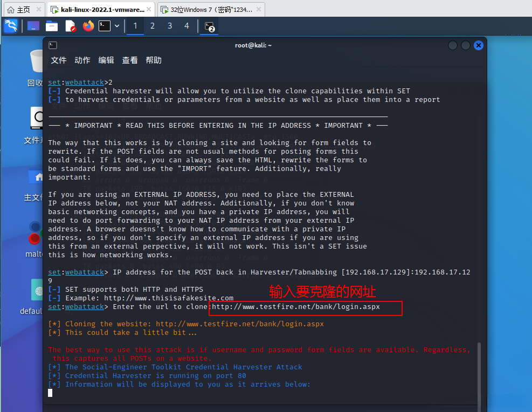Click the example URL thisisafakesite.com
Viewport: 532px width, 412px height.
pos(169,298)
